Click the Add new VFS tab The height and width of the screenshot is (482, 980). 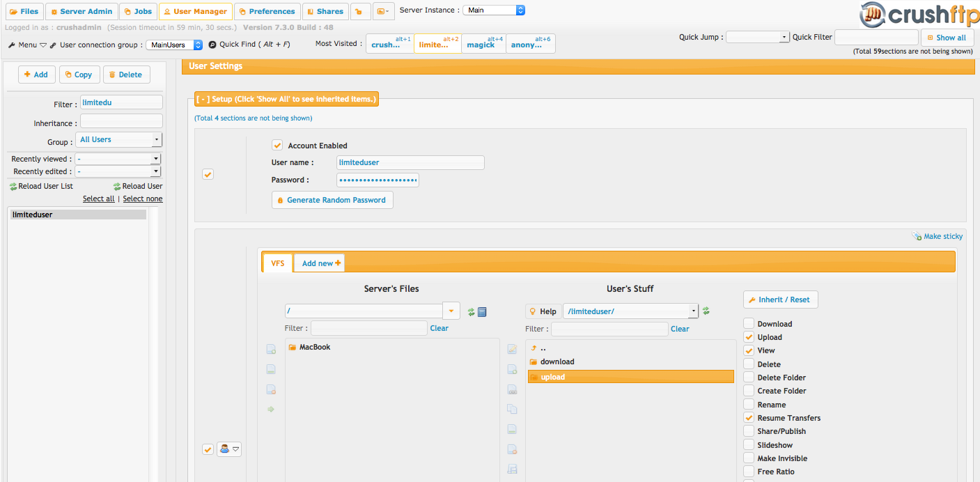(320, 263)
